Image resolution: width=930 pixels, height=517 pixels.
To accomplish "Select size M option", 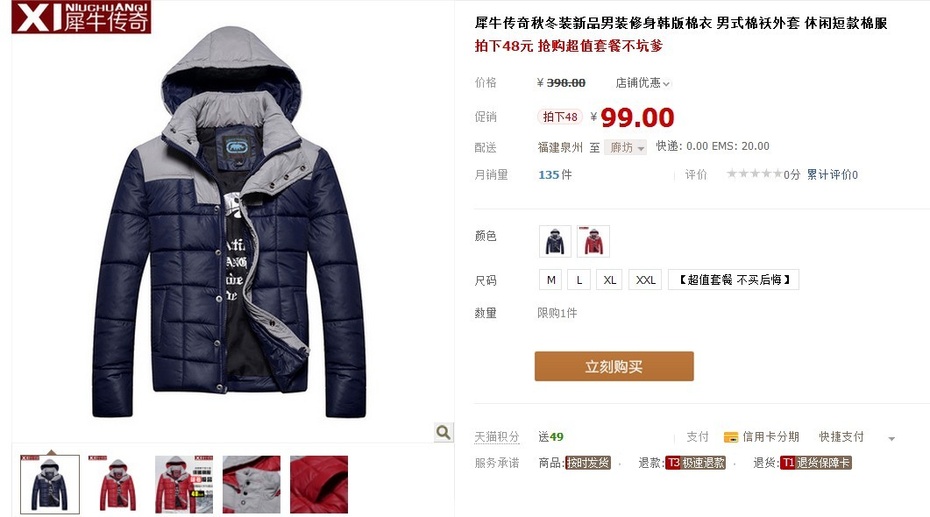I will tap(551, 280).
